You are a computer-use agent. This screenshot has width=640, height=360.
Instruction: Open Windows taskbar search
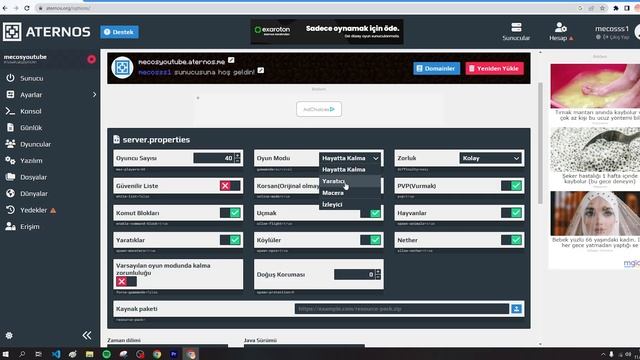coord(22,354)
